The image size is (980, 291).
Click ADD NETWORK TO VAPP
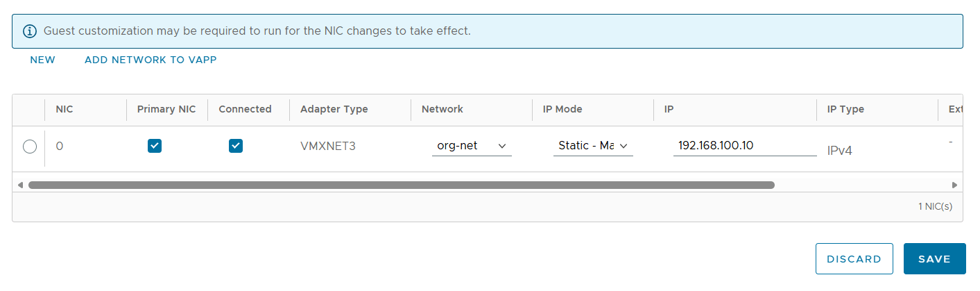(151, 60)
